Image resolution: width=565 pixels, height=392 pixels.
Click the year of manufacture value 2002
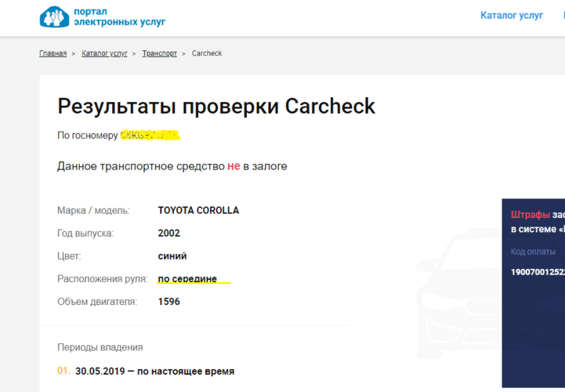click(168, 234)
